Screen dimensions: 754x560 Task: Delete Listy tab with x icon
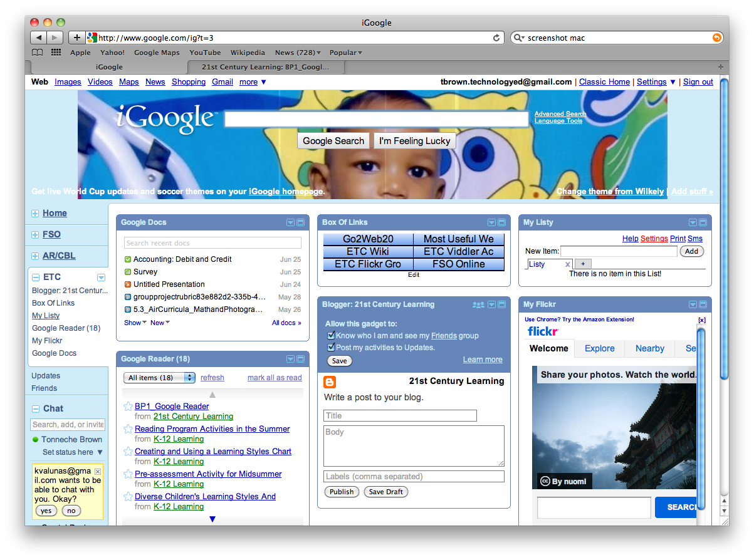pyautogui.click(x=568, y=264)
